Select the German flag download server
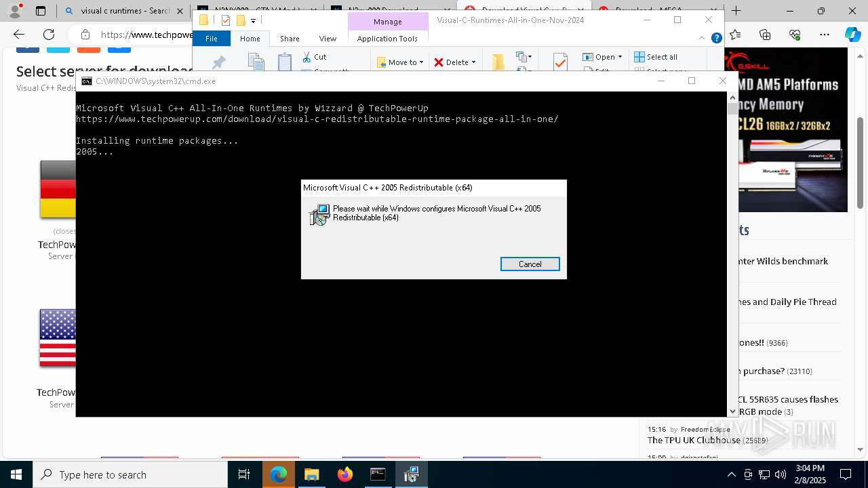 [58, 189]
